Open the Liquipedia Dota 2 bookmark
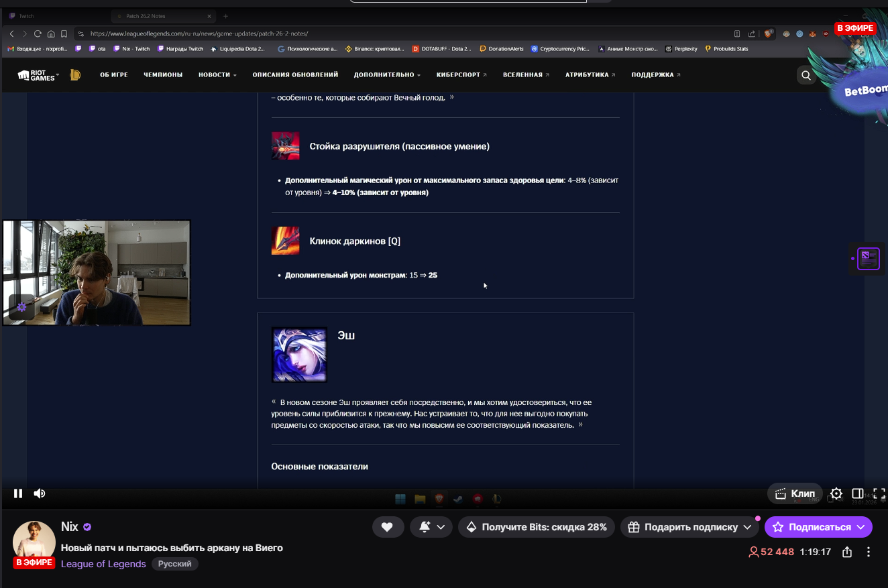This screenshot has height=588, width=888. 238,49
